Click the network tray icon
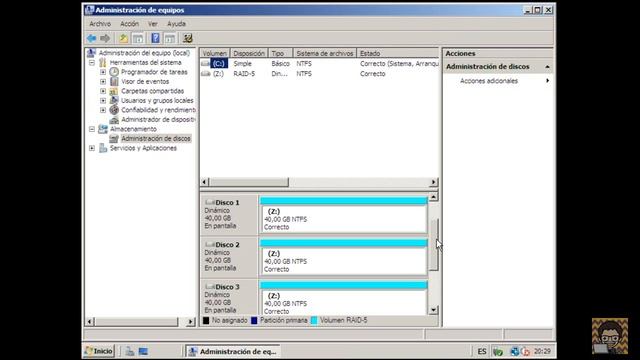Screen dimensions: 640x360 [x=515, y=351]
